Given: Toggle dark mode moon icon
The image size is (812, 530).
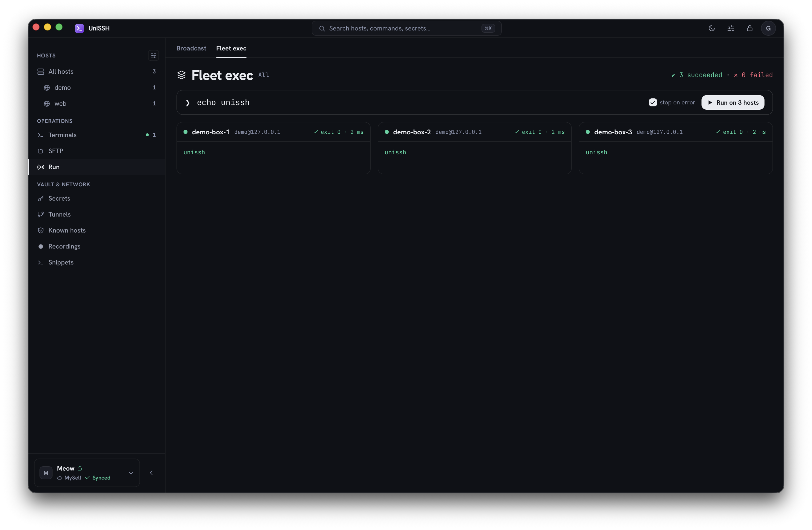Looking at the screenshot, I should coord(711,28).
